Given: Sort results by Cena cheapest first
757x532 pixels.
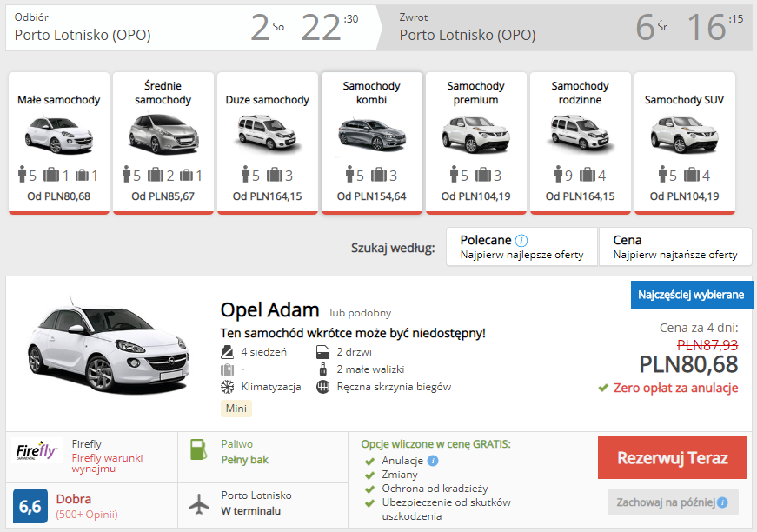Looking at the screenshot, I should pos(674,247).
